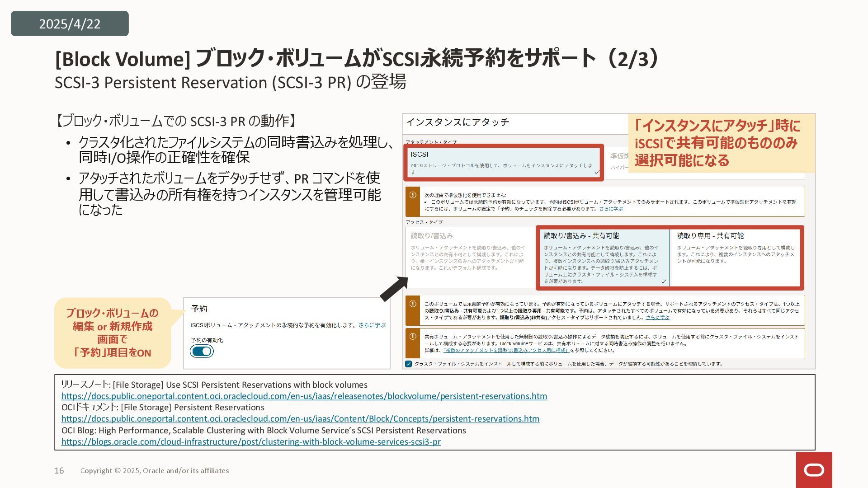Click warning icon beside paravirtualization notice
868x488 pixels.
[413, 195]
